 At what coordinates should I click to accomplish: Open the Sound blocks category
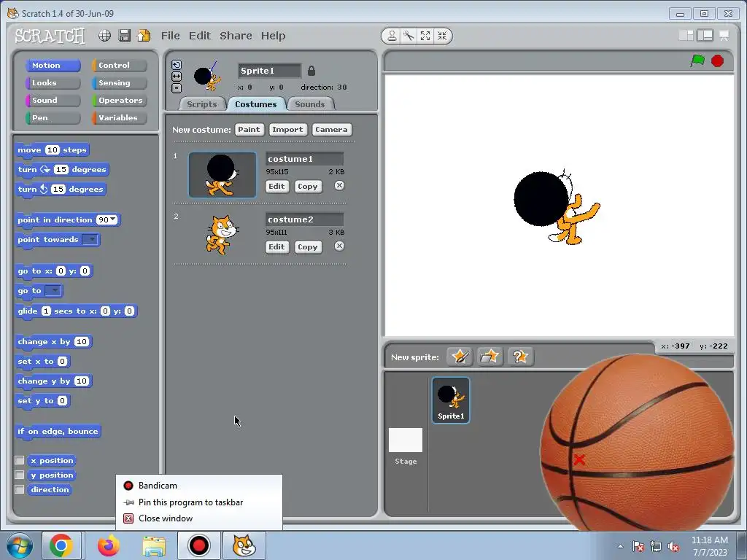coord(53,101)
